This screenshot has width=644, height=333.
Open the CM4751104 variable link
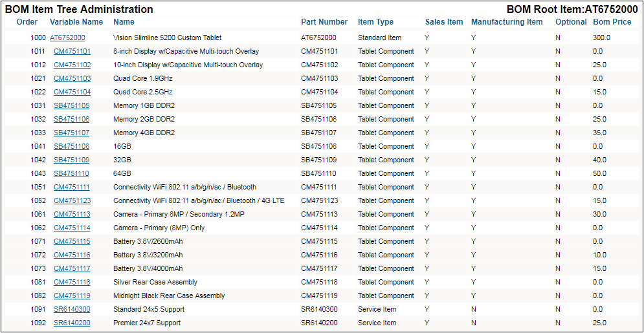72,92
